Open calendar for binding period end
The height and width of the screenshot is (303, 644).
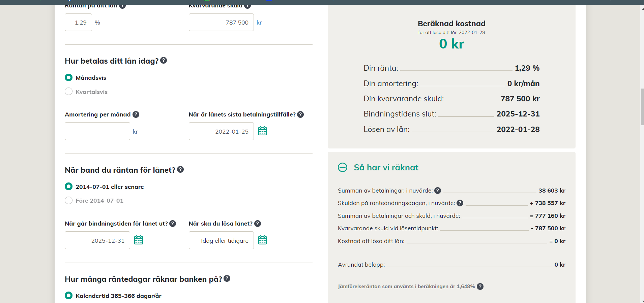point(139,240)
